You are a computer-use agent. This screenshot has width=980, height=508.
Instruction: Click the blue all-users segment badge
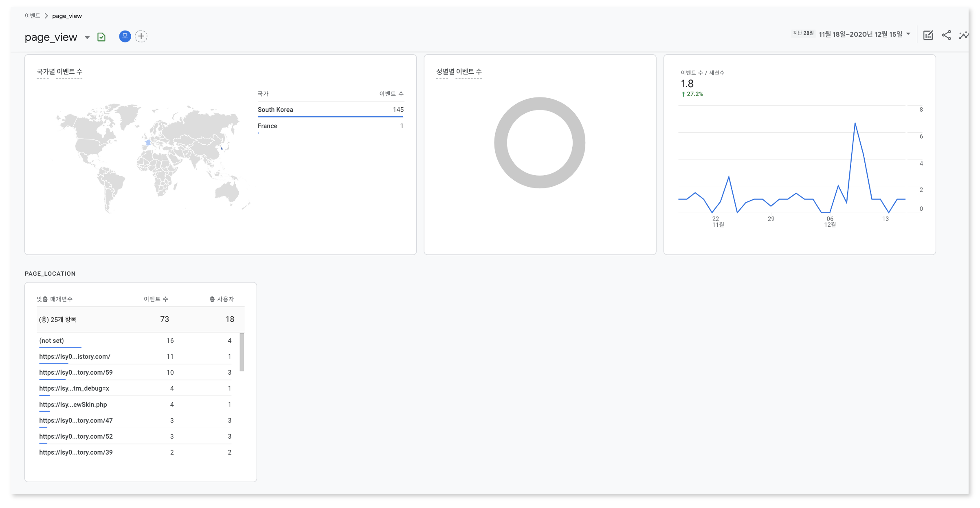(x=125, y=36)
